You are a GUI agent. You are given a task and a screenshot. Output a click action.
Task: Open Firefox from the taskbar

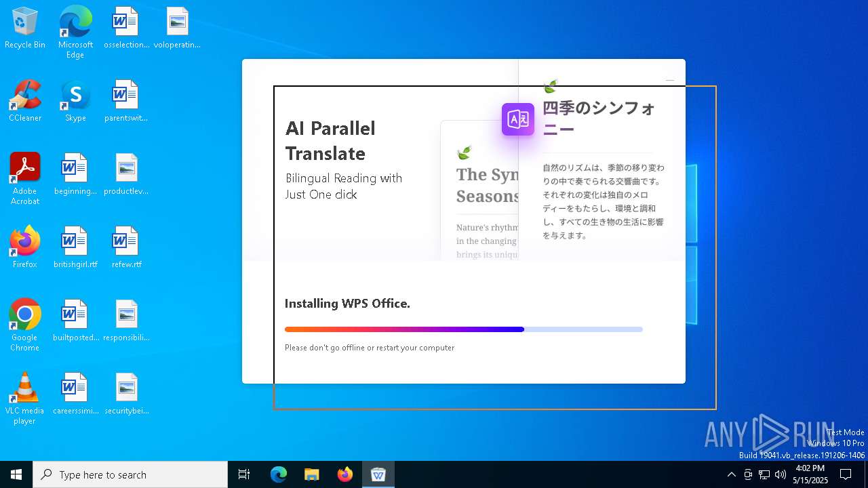pos(345,474)
